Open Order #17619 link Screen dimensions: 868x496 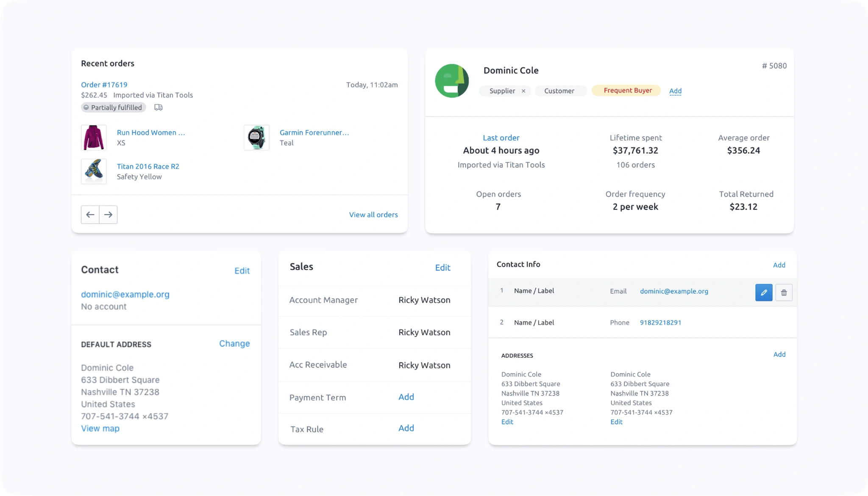click(104, 85)
